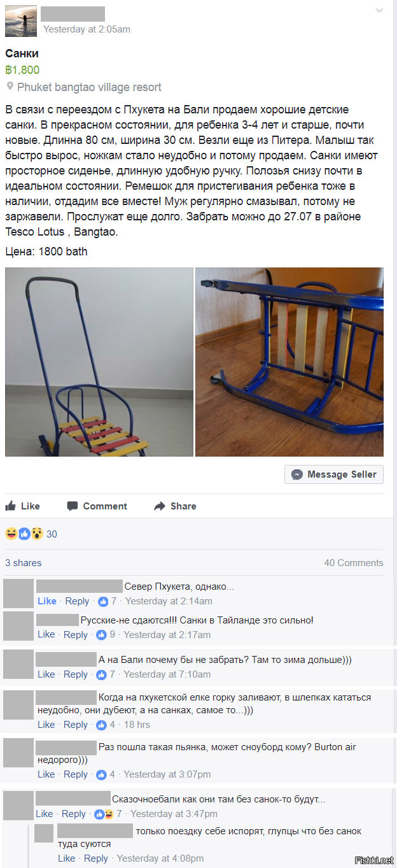
Task: Open the post options chevron menu
Action: (379, 10)
